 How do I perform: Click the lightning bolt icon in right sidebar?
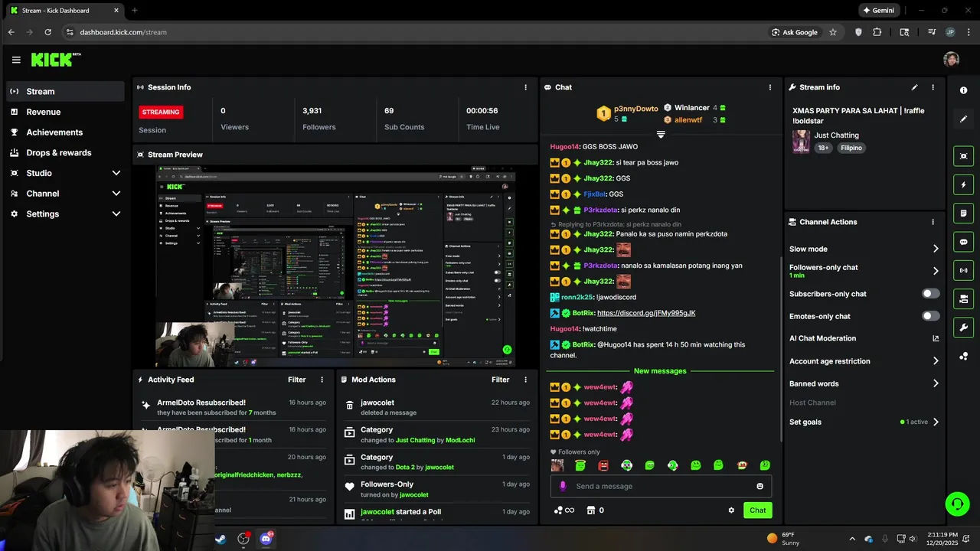point(963,184)
